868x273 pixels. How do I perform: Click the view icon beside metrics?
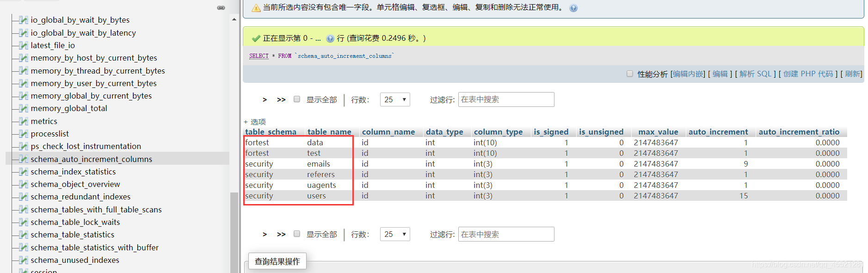pyautogui.click(x=24, y=121)
